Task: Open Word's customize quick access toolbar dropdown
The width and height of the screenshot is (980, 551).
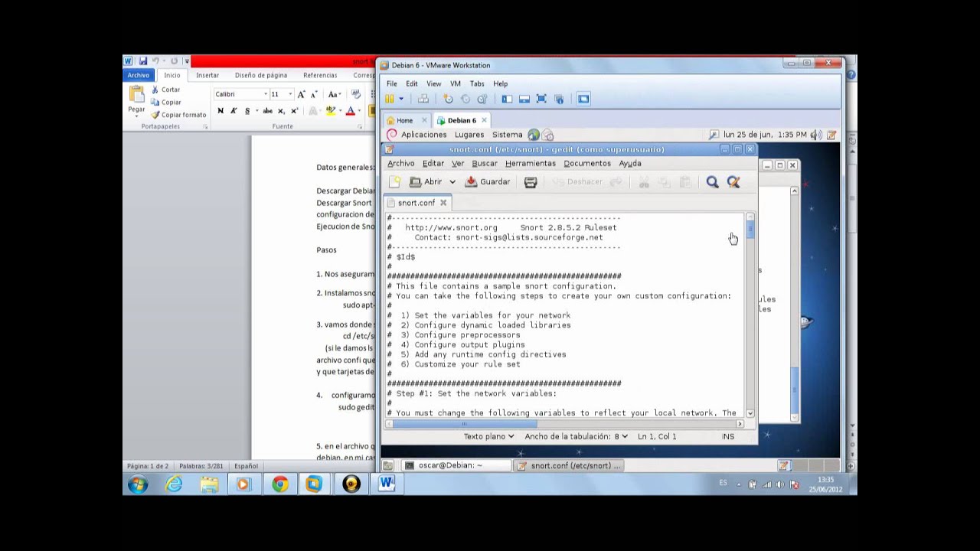Action: point(186,61)
